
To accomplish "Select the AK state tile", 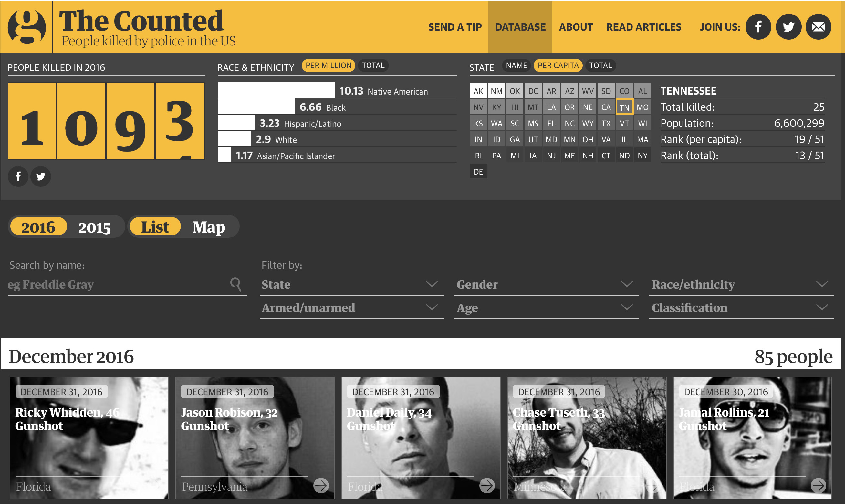I will click(478, 91).
